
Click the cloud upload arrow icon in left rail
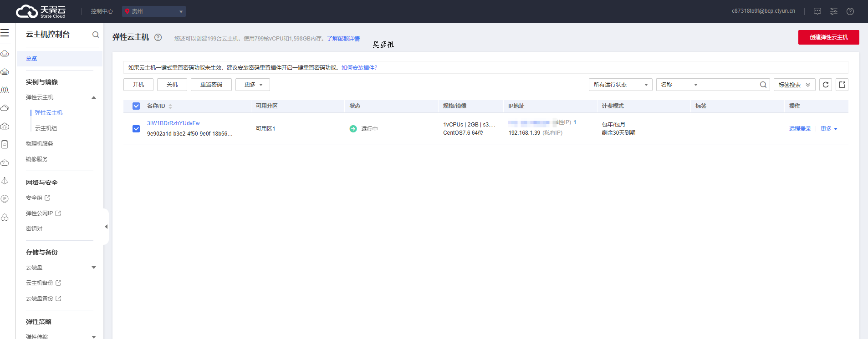tap(5, 126)
